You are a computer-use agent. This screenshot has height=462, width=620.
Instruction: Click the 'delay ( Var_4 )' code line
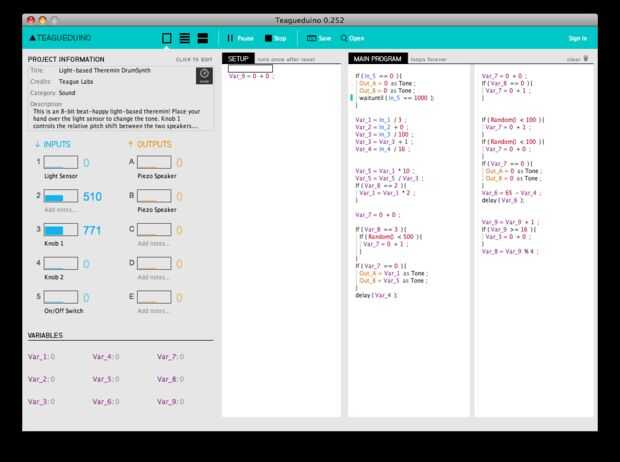pyautogui.click(x=376, y=295)
